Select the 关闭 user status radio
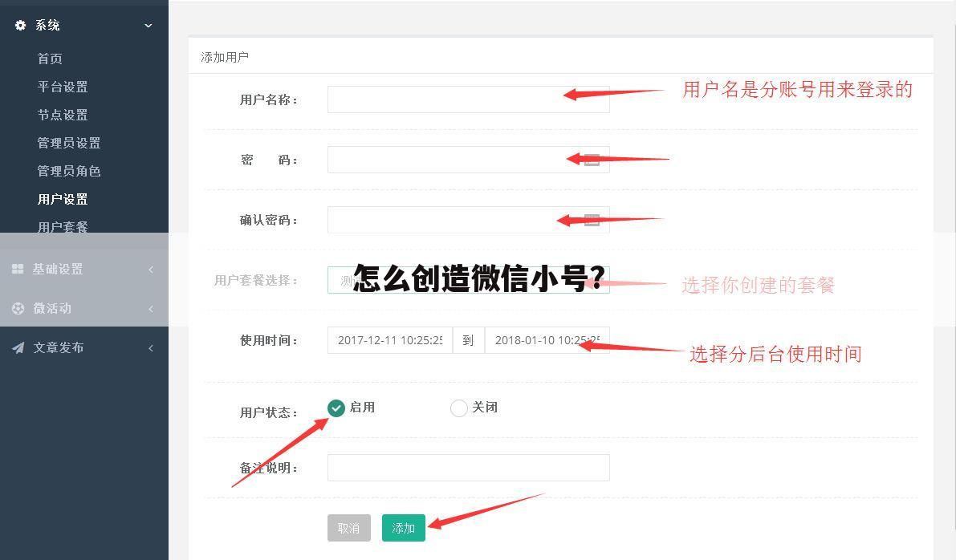 (458, 408)
